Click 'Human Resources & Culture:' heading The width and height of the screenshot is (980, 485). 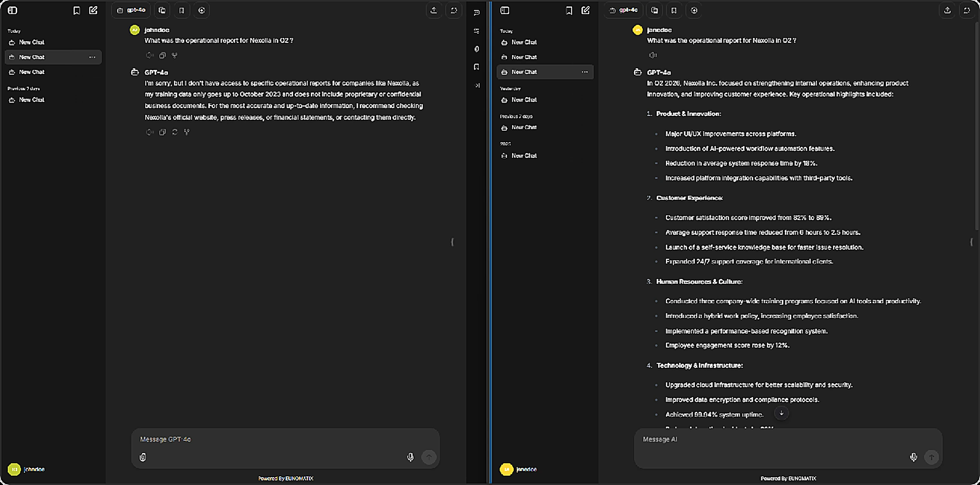pos(699,282)
